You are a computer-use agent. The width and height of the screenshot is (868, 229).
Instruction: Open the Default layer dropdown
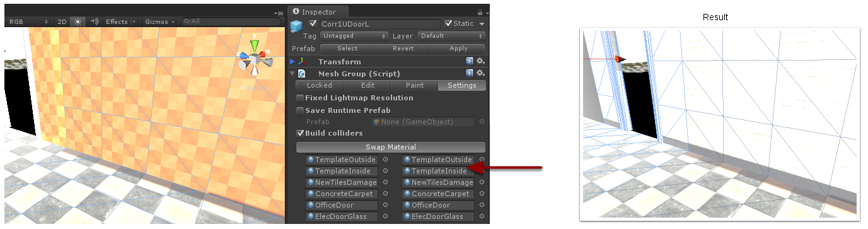pos(451,36)
